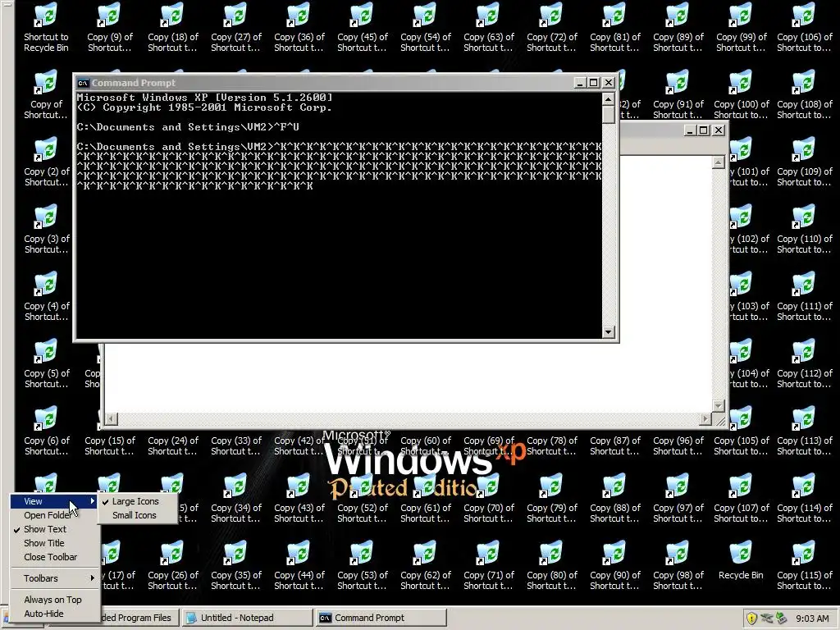Image resolution: width=840 pixels, height=630 pixels.
Task: Select Copy (89) of Shortcut desktop icon
Action: point(678,27)
